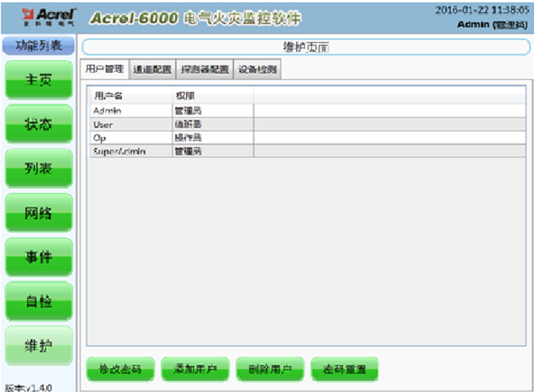Open the 维护 (Maintenance) sidebar button
Image resolution: width=534 pixels, height=392 pixels.
(39, 346)
